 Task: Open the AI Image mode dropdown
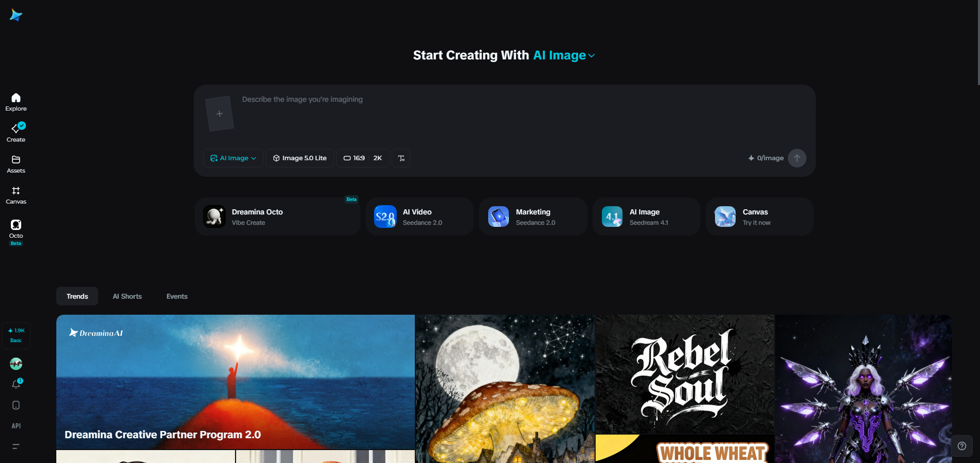233,158
